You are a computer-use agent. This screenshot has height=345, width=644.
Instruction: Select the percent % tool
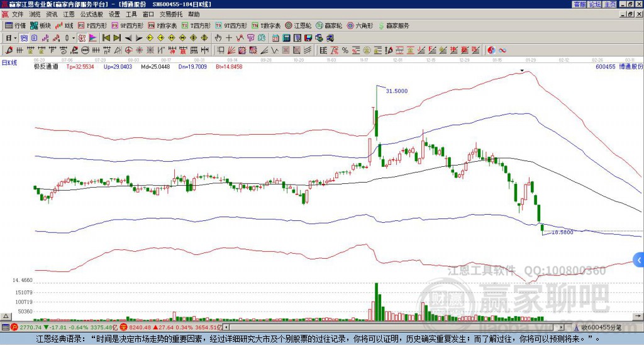tap(345, 50)
